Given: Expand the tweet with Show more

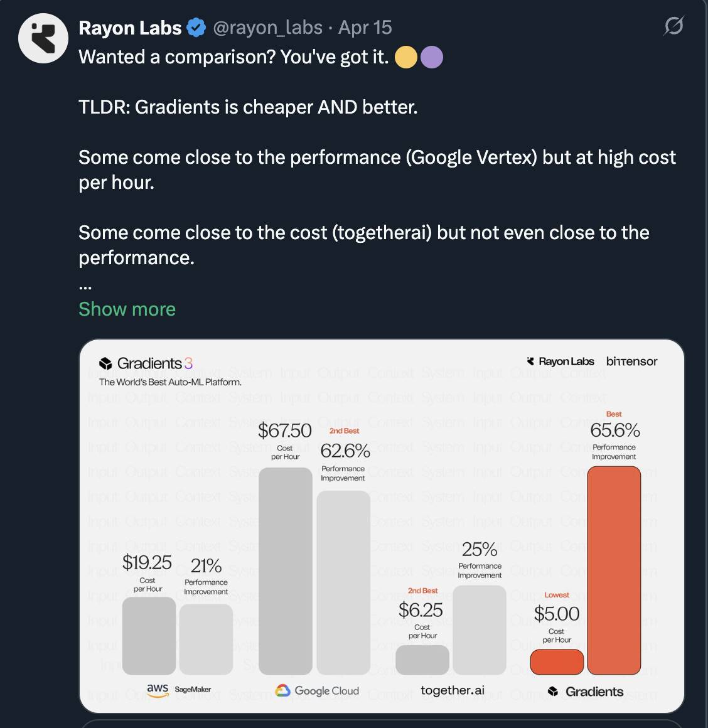Looking at the screenshot, I should pyautogui.click(x=127, y=309).
